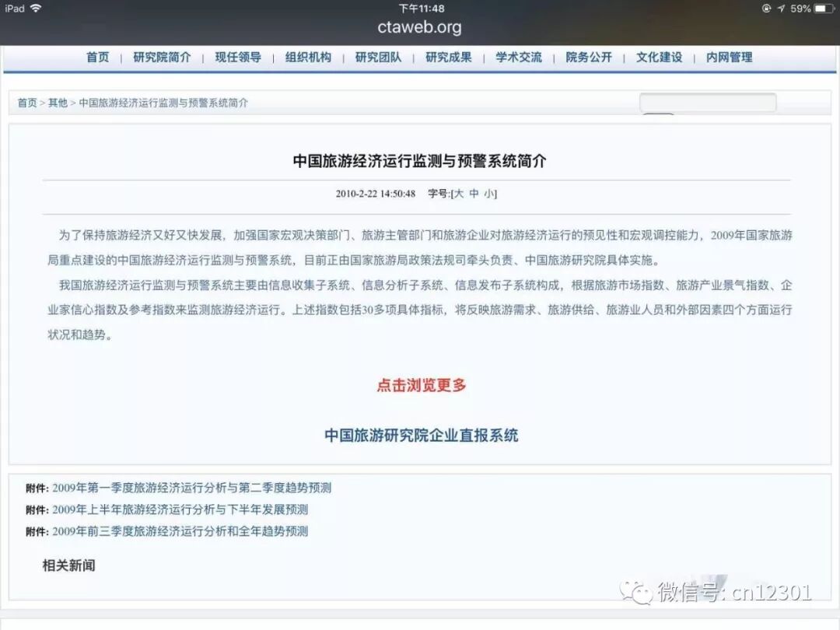840x630 pixels.
Task: Set font size to 小
Action: (x=489, y=194)
